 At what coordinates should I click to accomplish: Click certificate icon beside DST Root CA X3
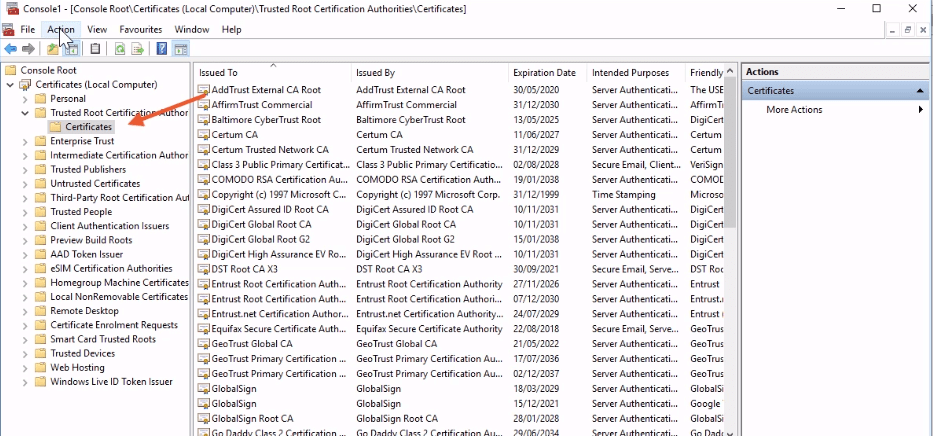point(204,269)
